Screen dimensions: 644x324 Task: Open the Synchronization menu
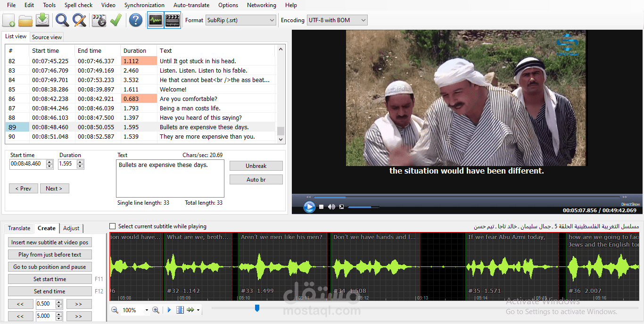(x=144, y=5)
